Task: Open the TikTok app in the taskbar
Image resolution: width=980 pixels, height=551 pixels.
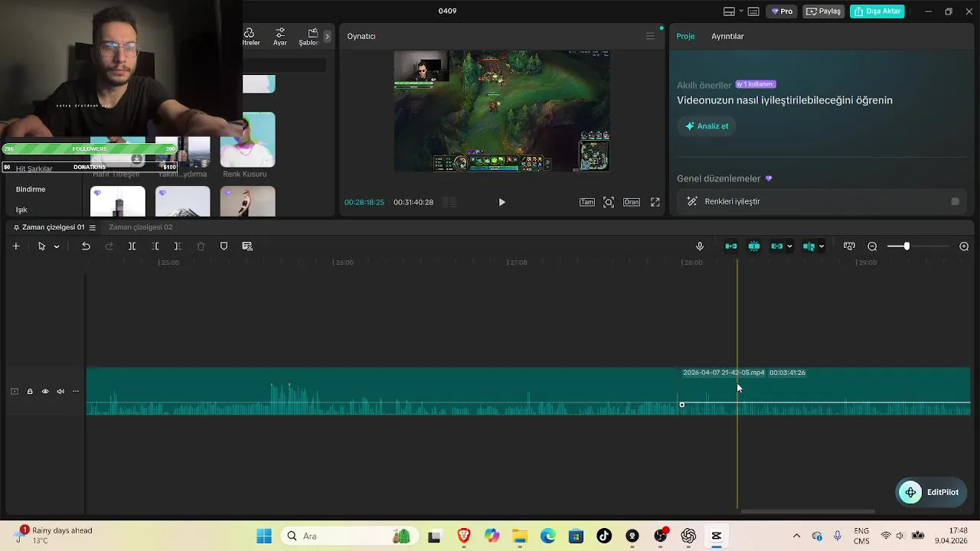Action: pos(604,536)
